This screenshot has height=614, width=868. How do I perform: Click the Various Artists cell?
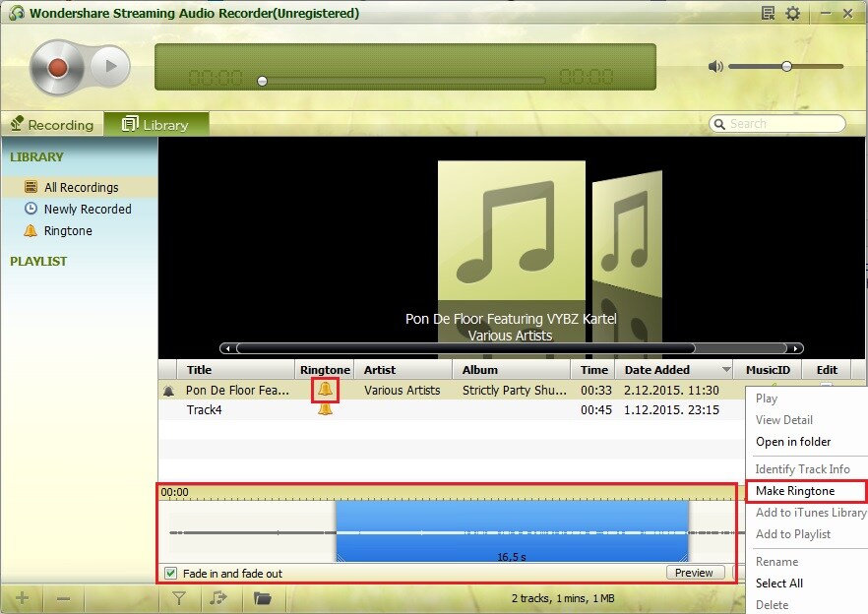[402, 390]
